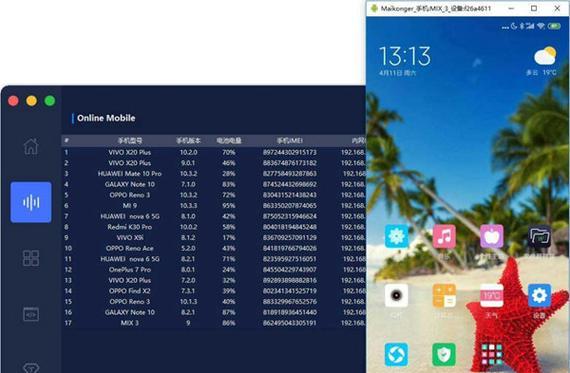Open the blue gear Settings app

click(539, 295)
